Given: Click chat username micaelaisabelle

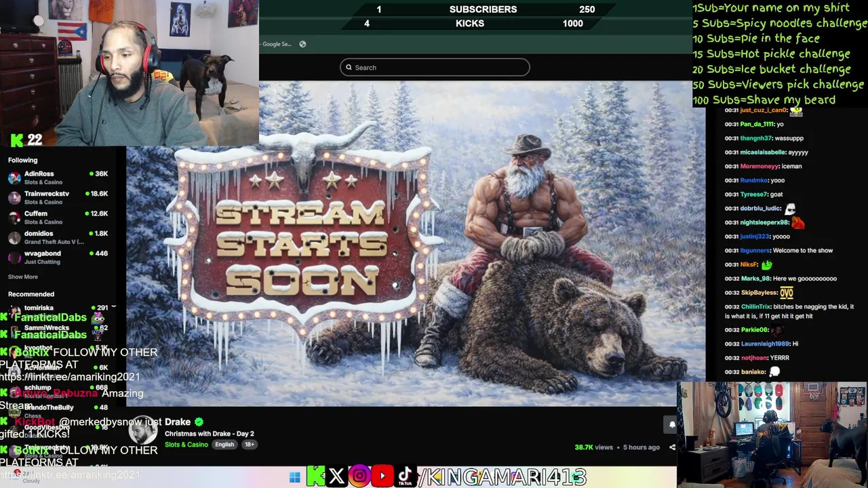Looking at the screenshot, I should pos(763,152).
